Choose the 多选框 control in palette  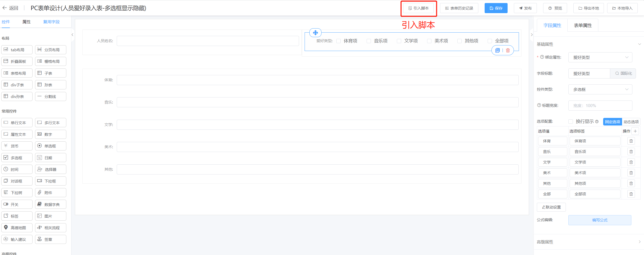[x=17, y=158]
